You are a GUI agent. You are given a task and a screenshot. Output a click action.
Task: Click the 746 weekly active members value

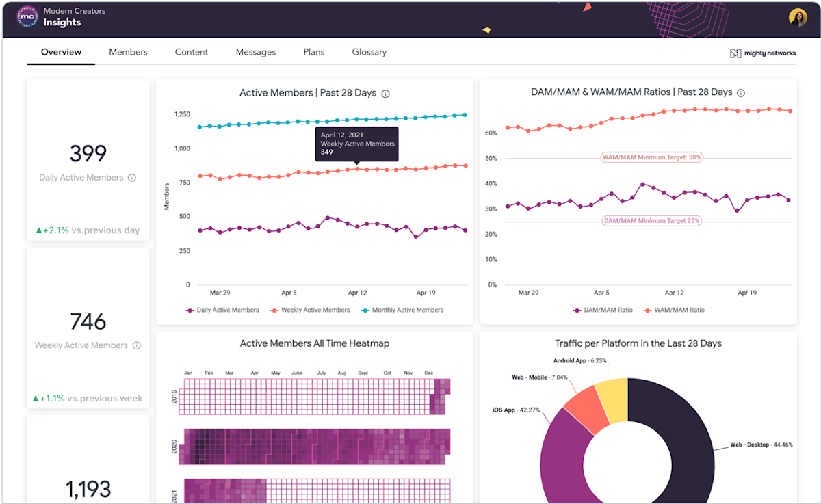(88, 321)
